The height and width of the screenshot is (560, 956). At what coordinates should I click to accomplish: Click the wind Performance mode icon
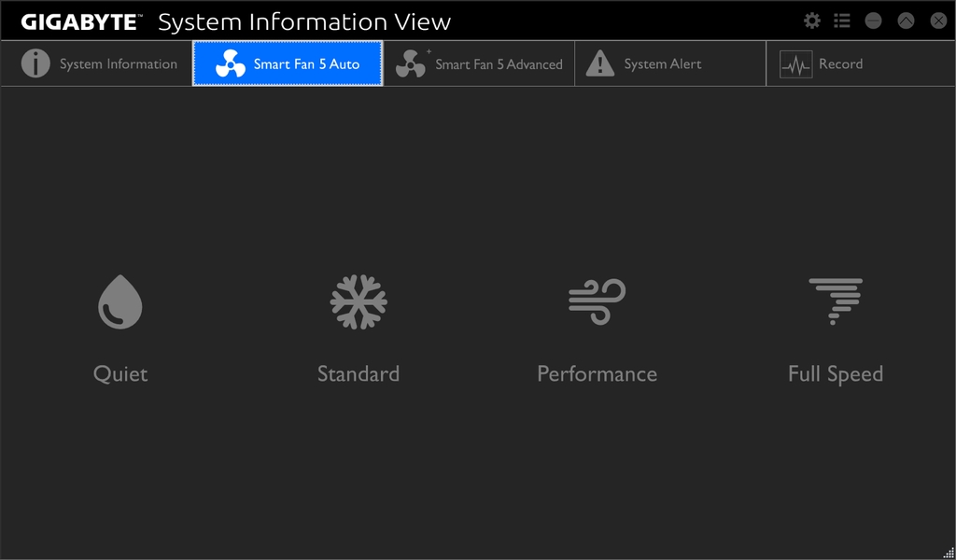click(x=597, y=301)
